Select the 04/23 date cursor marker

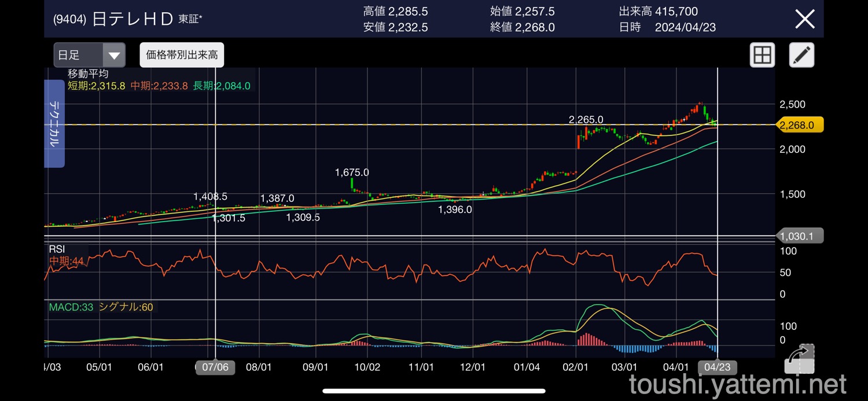click(x=717, y=367)
